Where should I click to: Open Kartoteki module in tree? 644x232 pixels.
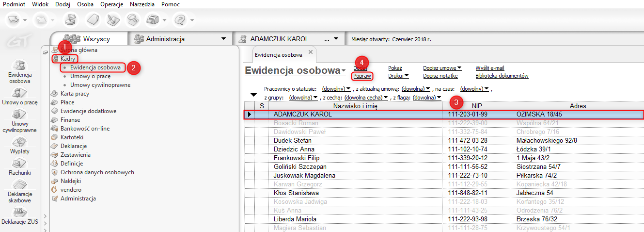click(72, 137)
